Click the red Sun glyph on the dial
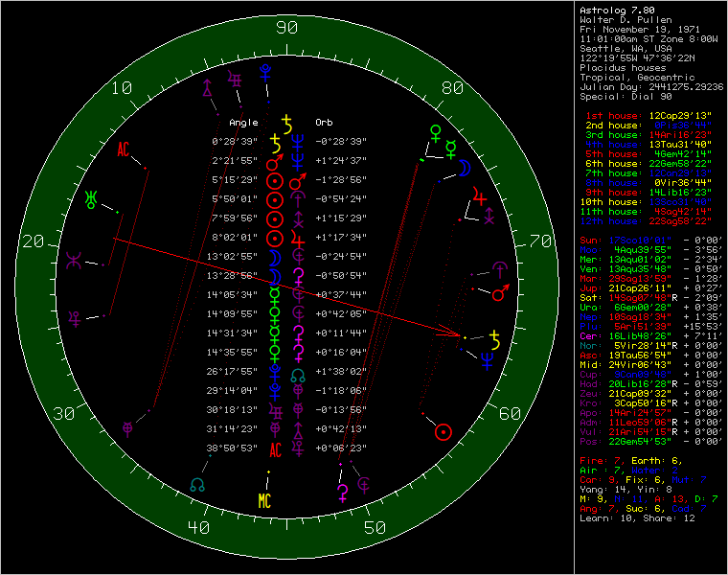The height and width of the screenshot is (575, 728). point(443,432)
